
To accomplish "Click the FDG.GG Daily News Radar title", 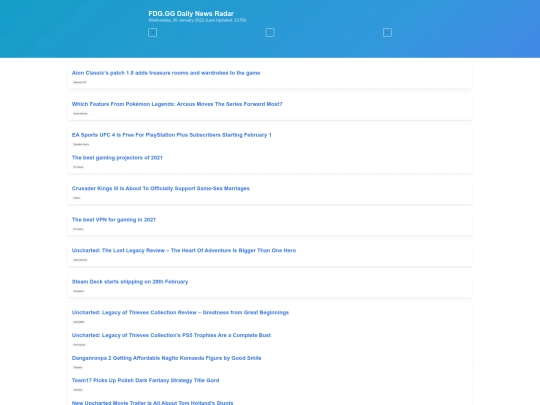I will (x=191, y=13).
